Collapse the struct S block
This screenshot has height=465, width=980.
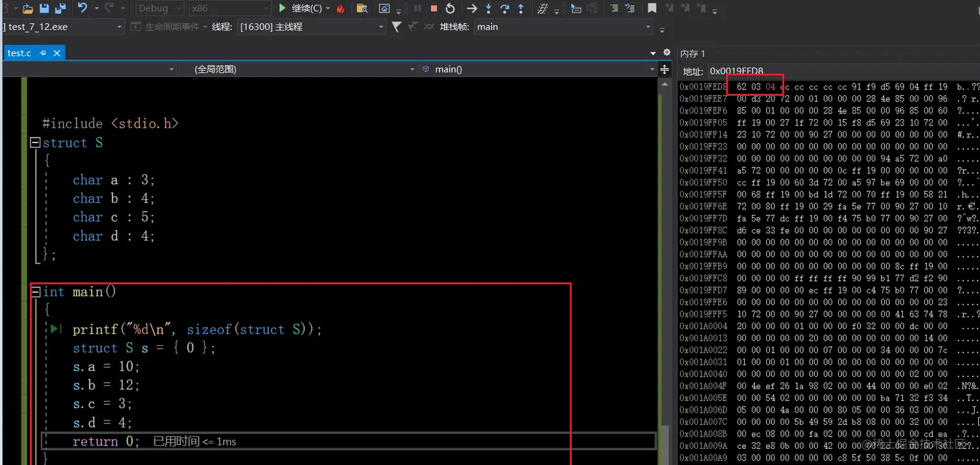tap(36, 142)
